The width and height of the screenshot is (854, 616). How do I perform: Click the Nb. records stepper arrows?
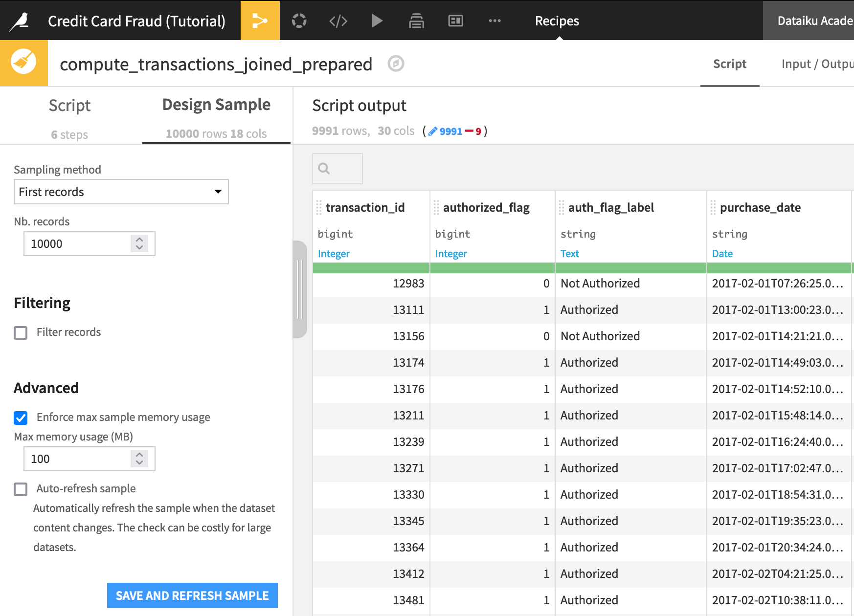[139, 243]
